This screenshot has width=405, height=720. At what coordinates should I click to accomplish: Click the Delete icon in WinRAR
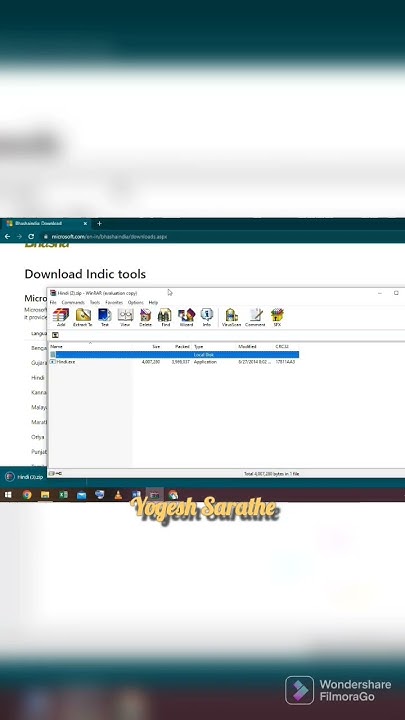coord(145,315)
